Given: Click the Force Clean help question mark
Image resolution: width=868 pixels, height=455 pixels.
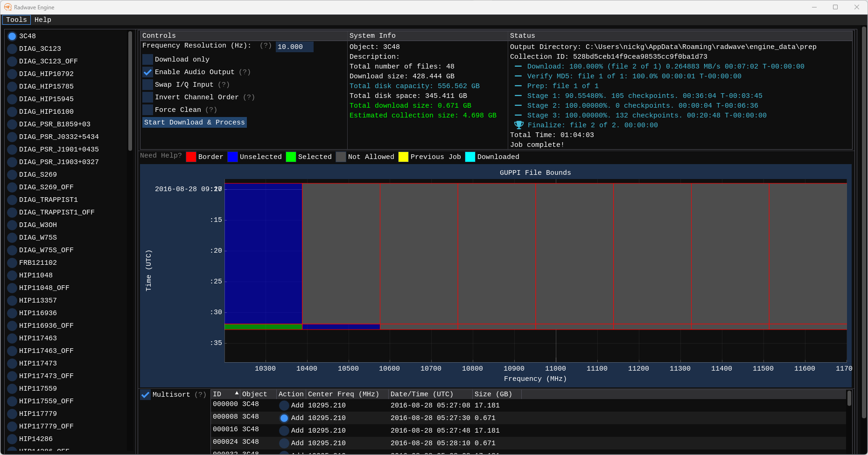Looking at the screenshot, I should point(211,110).
